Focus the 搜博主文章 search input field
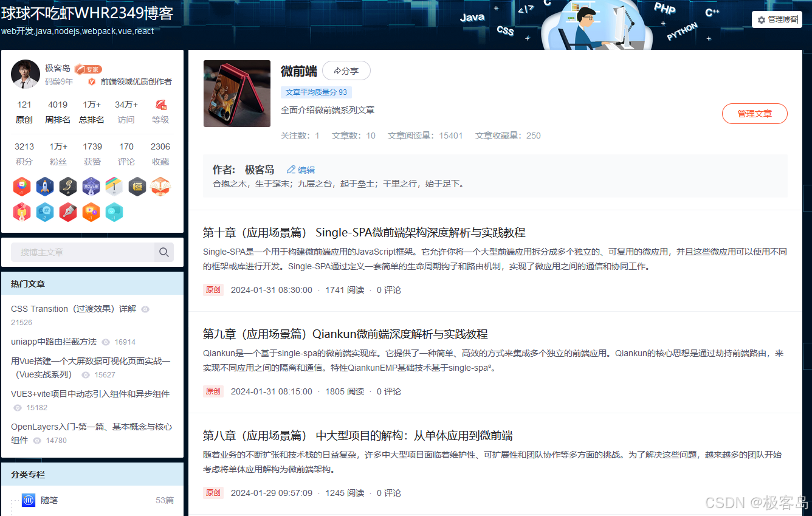The image size is (812, 516). tap(83, 252)
